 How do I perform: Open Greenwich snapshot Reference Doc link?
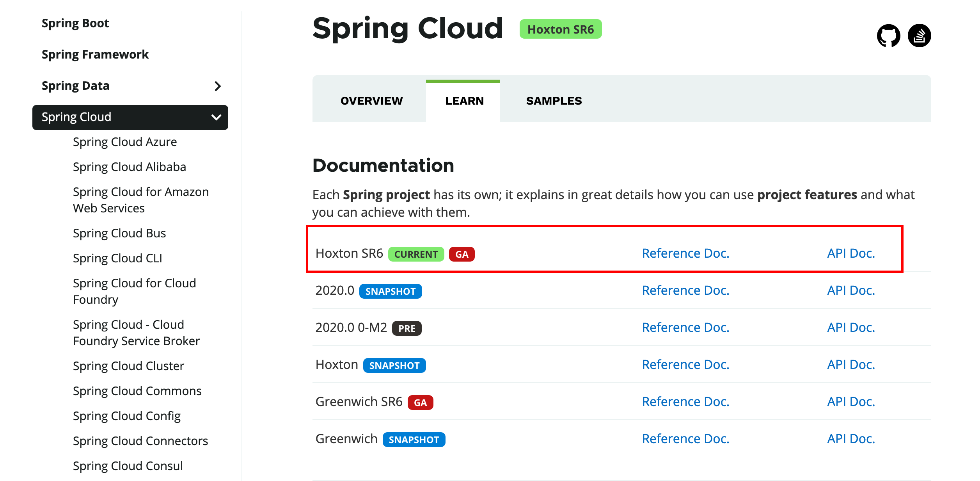click(685, 439)
